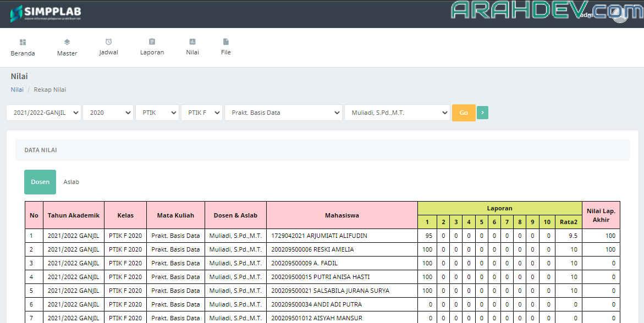Switch to the Aslab tab
The height and width of the screenshot is (323, 644).
tap(71, 182)
